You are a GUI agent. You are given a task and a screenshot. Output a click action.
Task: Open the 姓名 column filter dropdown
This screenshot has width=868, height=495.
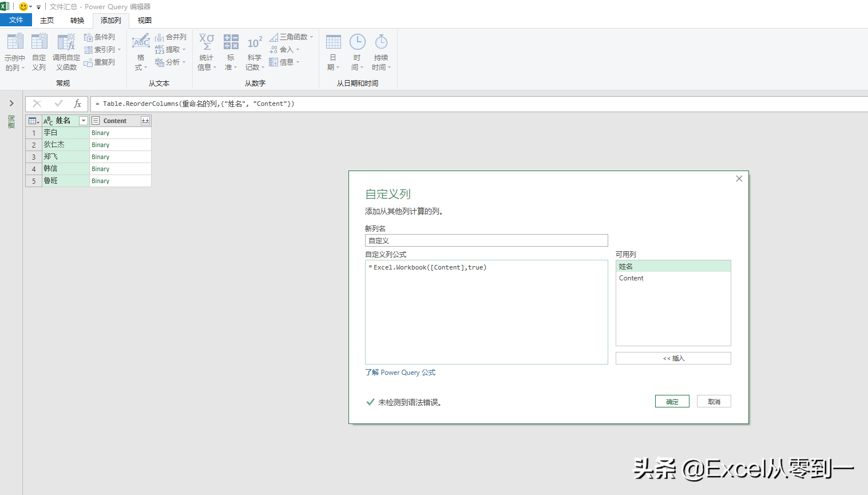point(84,121)
